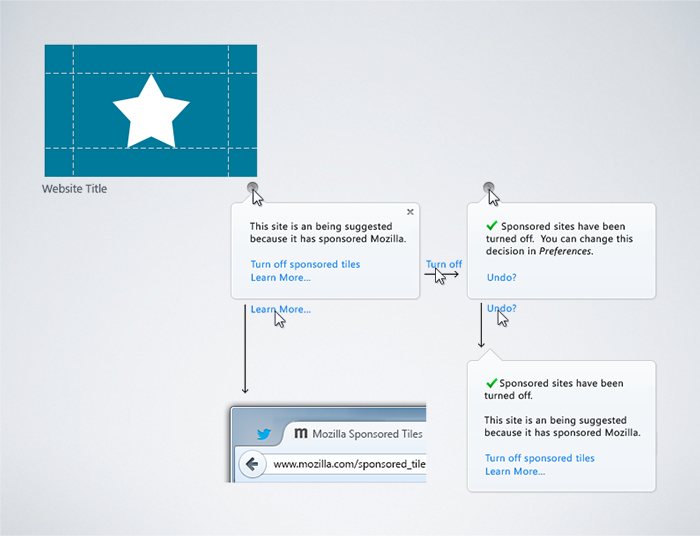The width and height of the screenshot is (700, 536).
Task: Click 'Learn More...' in the bottom-right popup
Action: [x=514, y=471]
